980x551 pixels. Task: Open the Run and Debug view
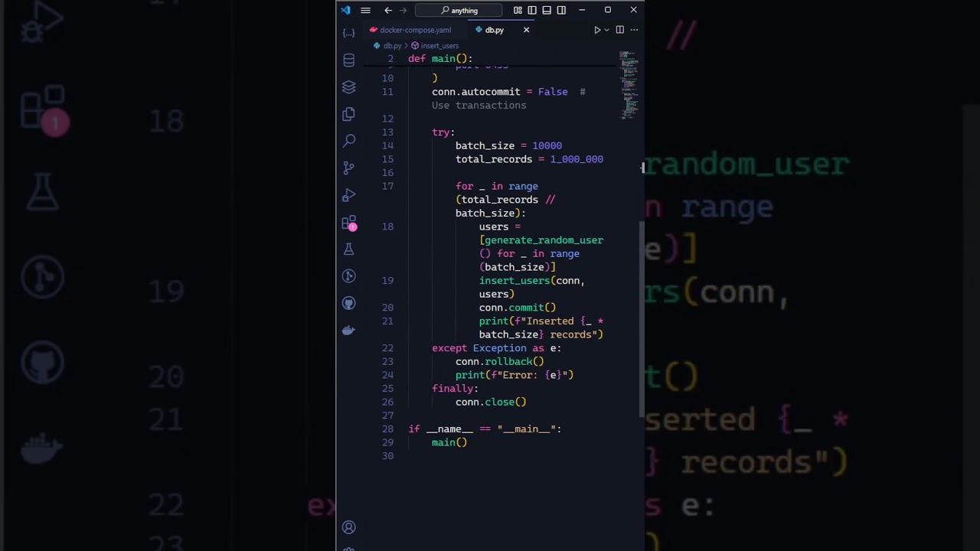(x=349, y=195)
